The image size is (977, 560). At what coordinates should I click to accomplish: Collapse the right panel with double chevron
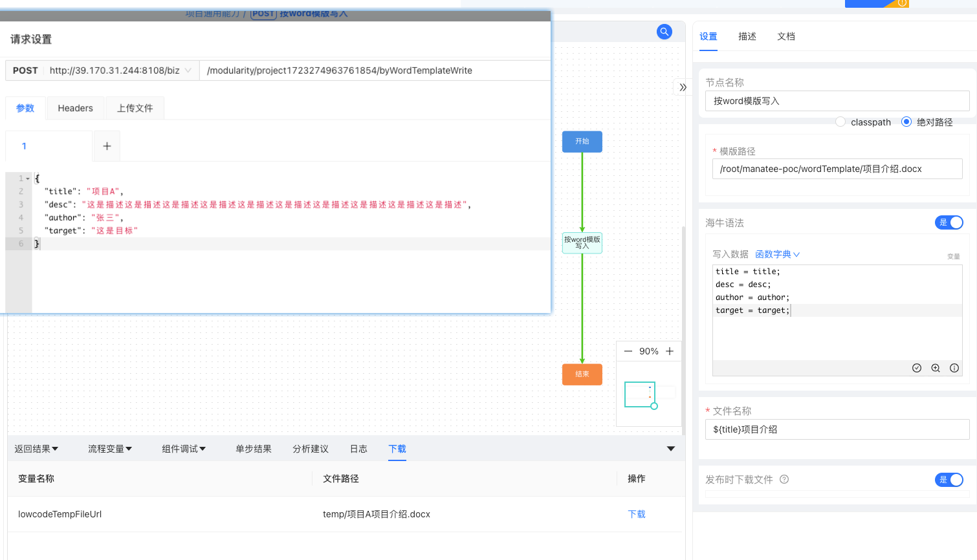click(683, 87)
